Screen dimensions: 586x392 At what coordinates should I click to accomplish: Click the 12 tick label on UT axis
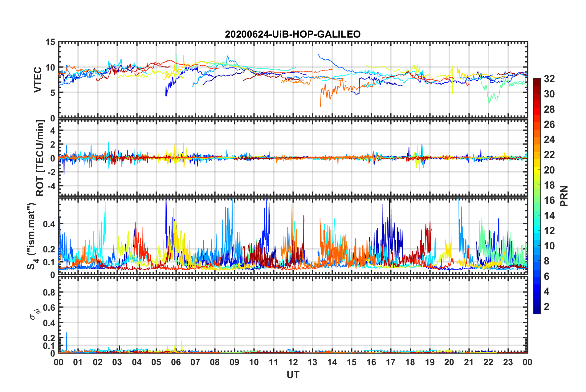tap(293, 362)
